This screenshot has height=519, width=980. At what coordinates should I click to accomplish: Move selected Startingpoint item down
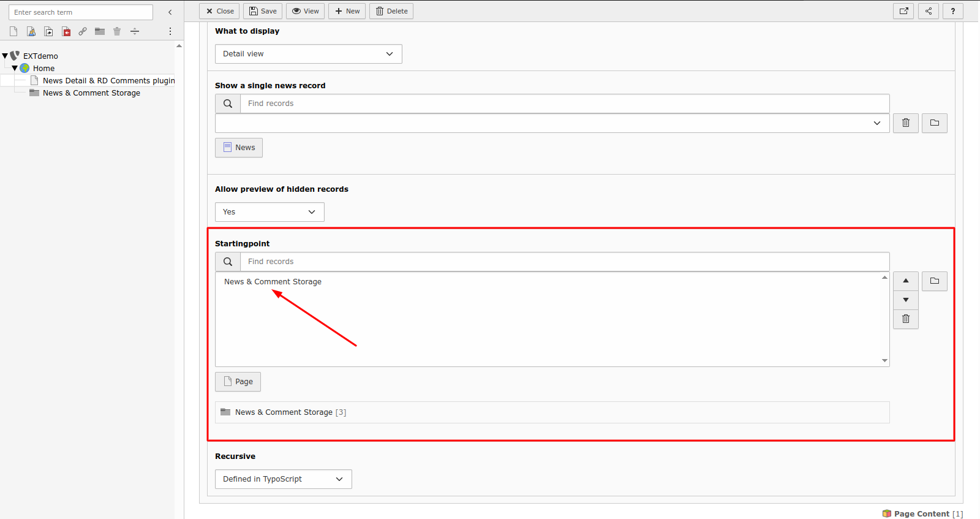click(x=906, y=300)
